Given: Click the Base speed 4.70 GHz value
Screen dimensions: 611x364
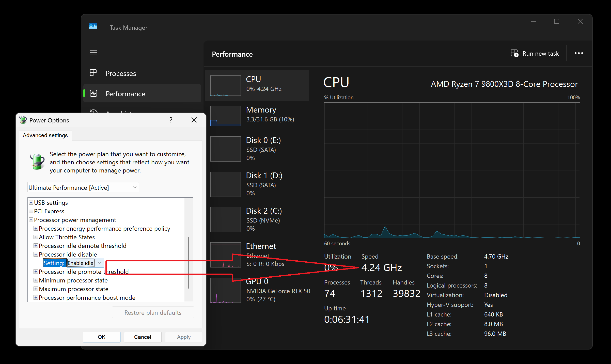Looking at the screenshot, I should point(496,257).
